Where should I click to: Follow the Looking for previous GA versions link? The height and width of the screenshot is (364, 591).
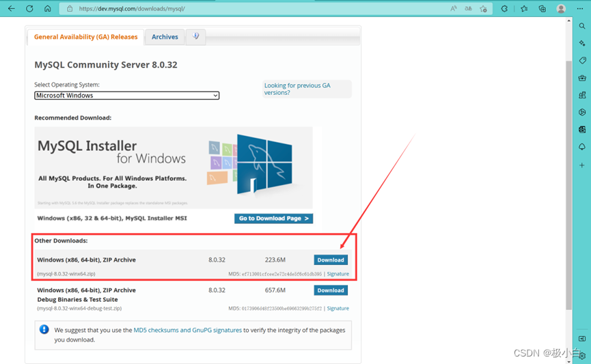pos(297,89)
